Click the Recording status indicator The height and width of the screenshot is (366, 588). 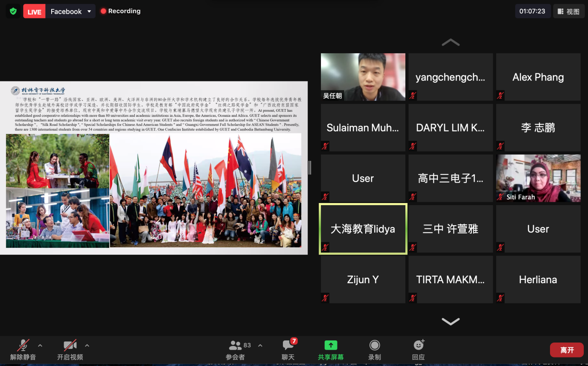[x=121, y=12]
